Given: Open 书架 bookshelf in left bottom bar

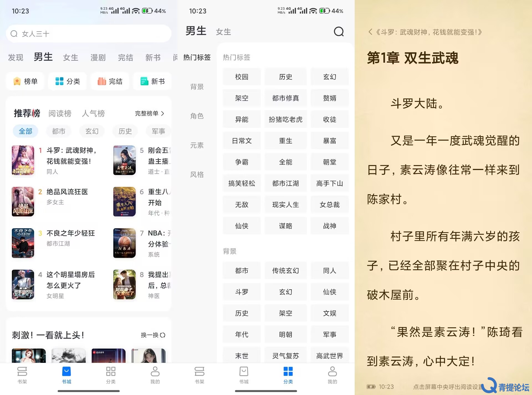Looking at the screenshot, I should point(22,375).
